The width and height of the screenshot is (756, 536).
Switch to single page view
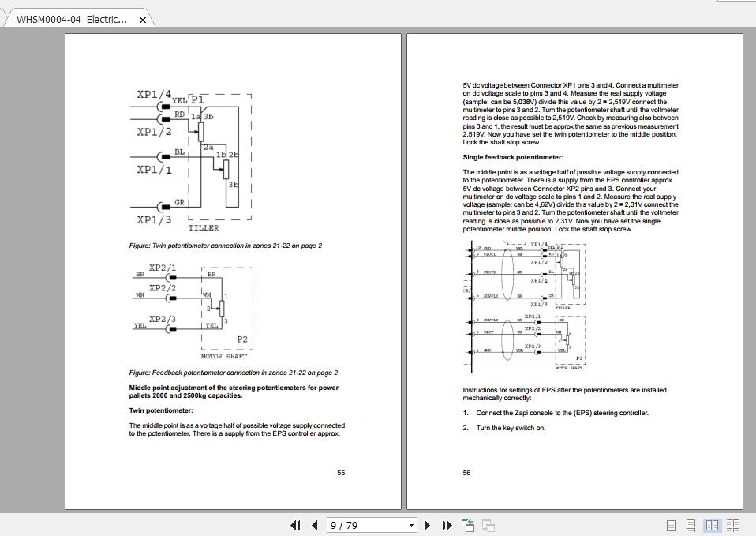pos(670,524)
